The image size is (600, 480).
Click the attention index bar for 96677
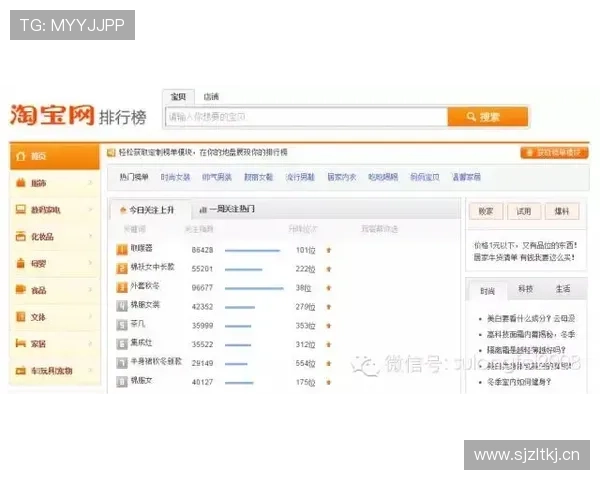254,288
